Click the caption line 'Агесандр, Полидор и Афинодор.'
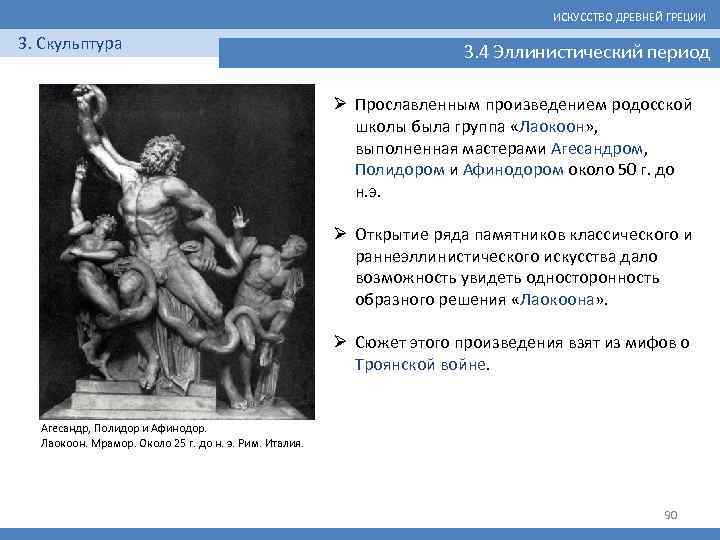This screenshot has height=540, width=720. (x=124, y=428)
